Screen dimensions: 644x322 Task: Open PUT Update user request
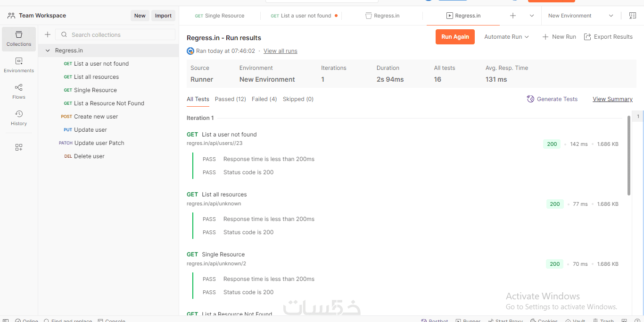point(108,130)
